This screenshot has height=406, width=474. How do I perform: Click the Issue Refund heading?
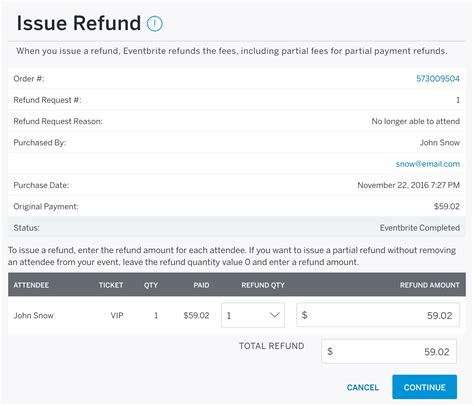[x=79, y=23]
